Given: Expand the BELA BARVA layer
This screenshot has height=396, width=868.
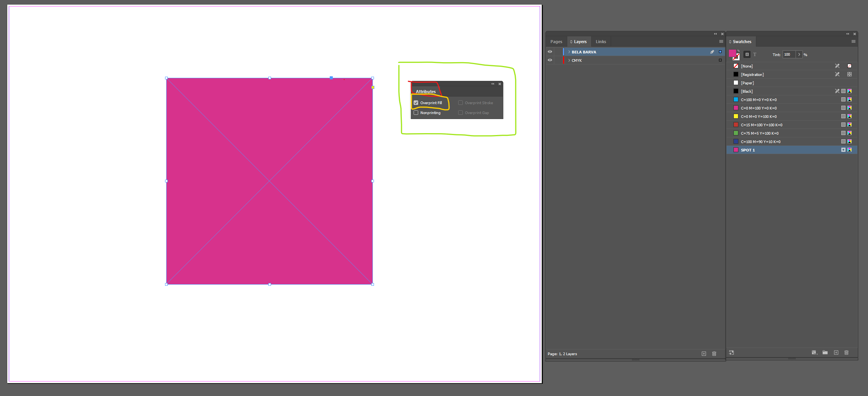Looking at the screenshot, I should click(x=569, y=52).
